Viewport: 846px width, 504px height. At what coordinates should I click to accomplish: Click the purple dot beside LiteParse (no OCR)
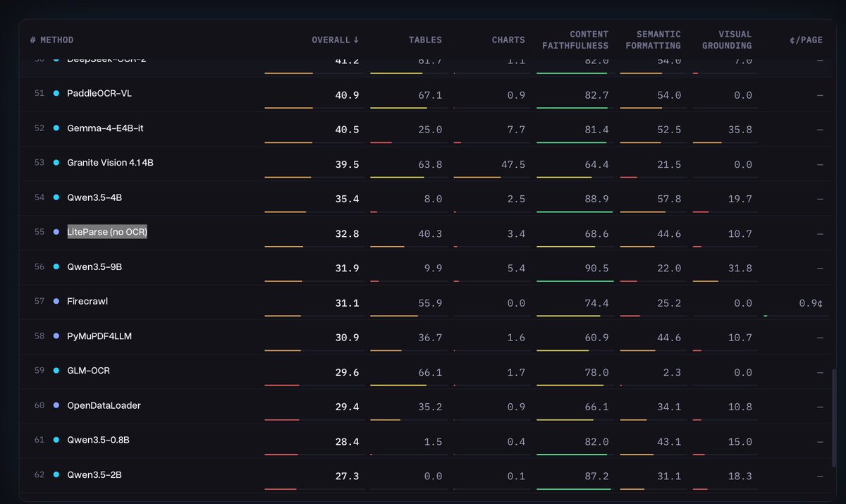56,232
